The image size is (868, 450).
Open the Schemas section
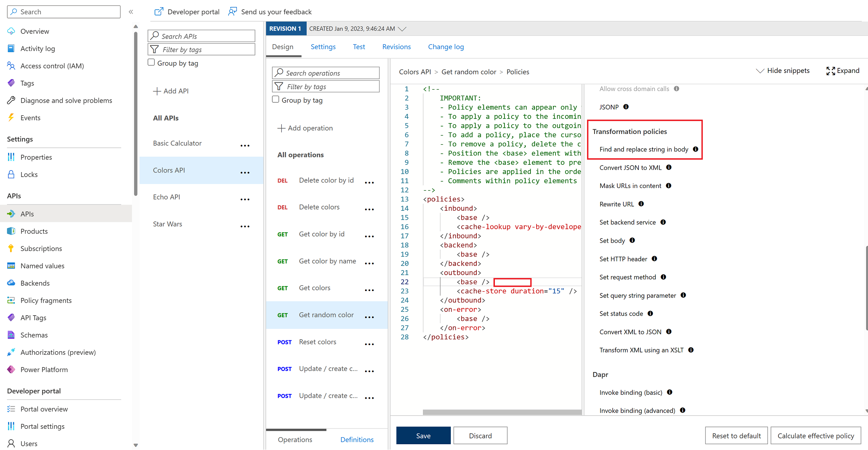coord(34,335)
